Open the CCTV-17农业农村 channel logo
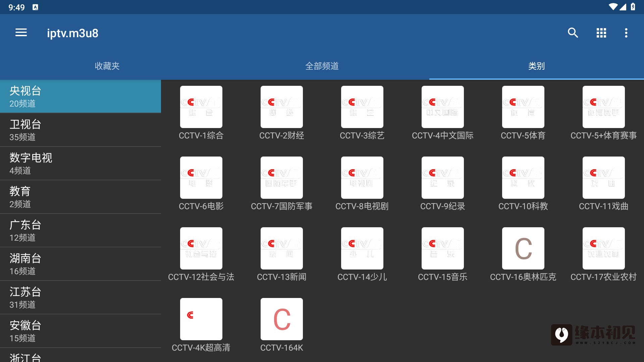The image size is (644, 362). tap(604, 248)
